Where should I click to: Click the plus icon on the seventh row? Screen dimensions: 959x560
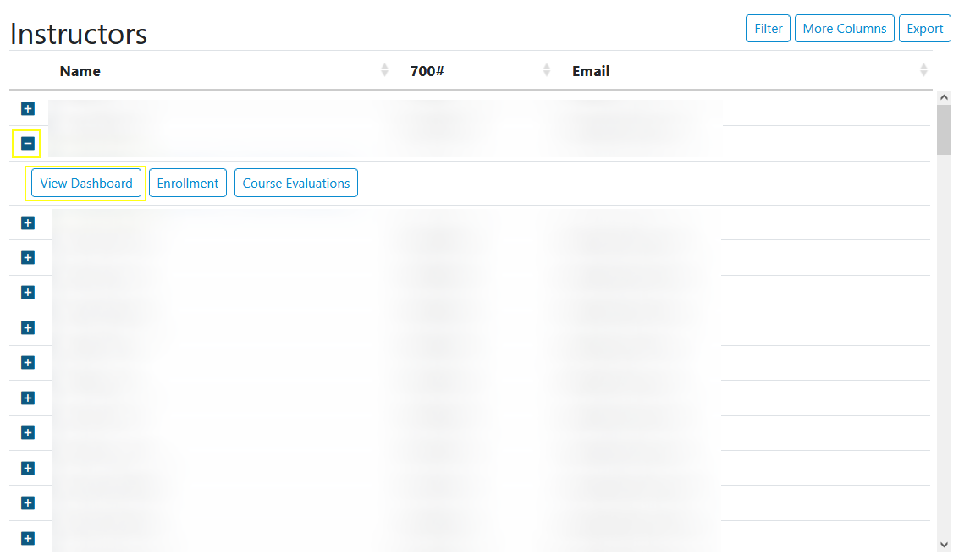(28, 363)
